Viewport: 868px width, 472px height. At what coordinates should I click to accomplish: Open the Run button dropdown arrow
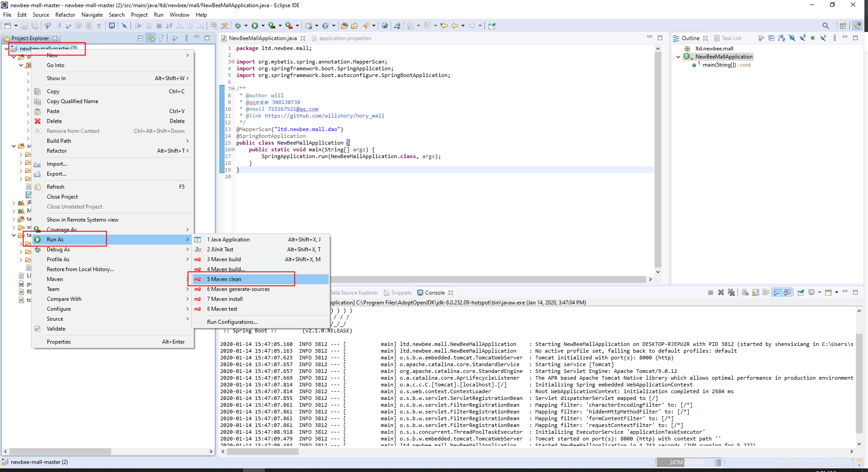pyautogui.click(x=262, y=26)
